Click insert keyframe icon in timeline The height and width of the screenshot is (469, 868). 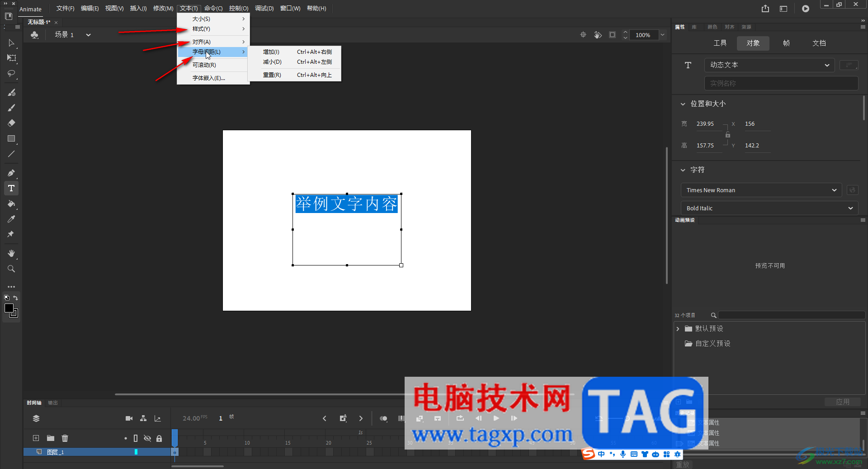(343, 418)
